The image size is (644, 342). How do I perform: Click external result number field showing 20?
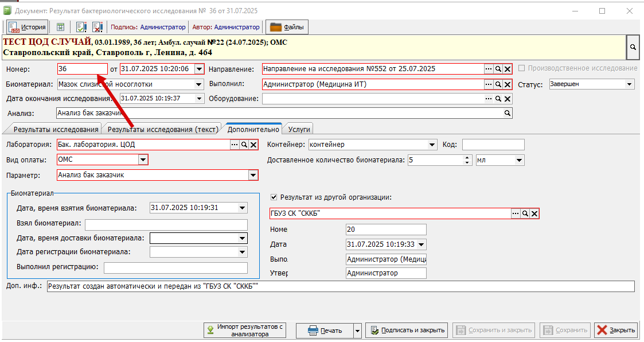click(386, 230)
